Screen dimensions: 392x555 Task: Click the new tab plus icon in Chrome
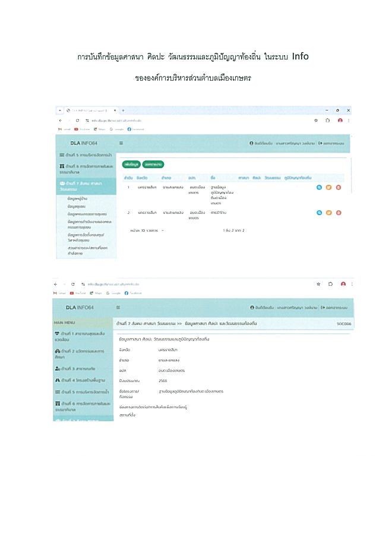tap(123, 111)
